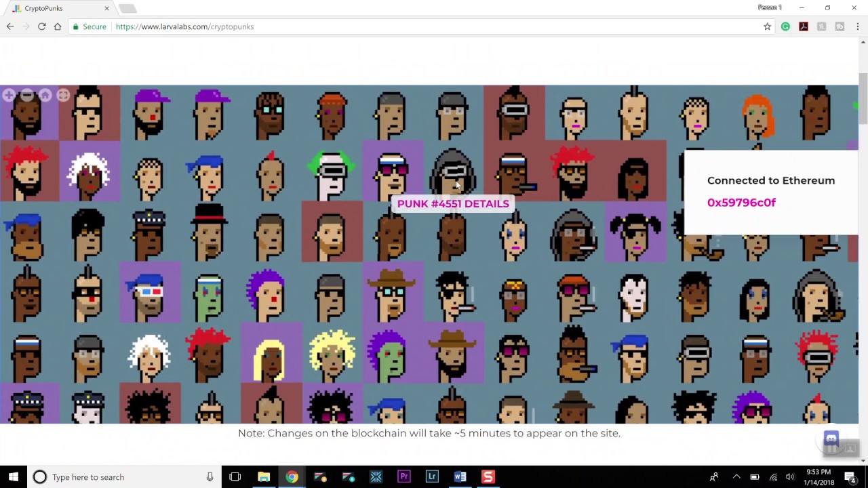Launch Adobe Lightroom
Viewport: 868px width, 488px height.
click(432, 477)
